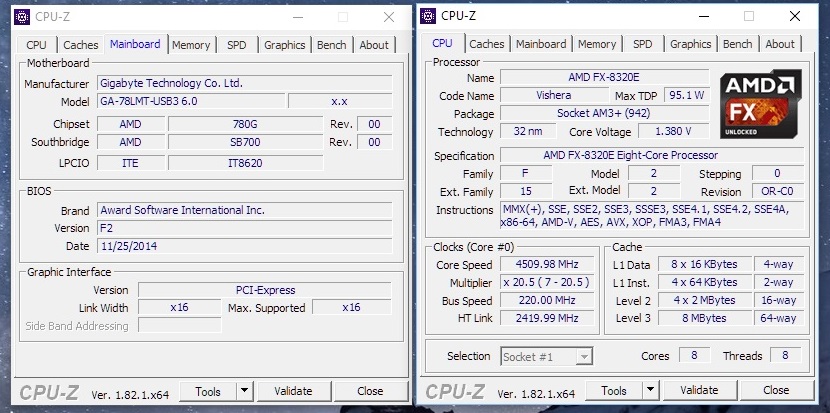
Task: Close left CPU-Z window with X
Action: [x=389, y=17]
